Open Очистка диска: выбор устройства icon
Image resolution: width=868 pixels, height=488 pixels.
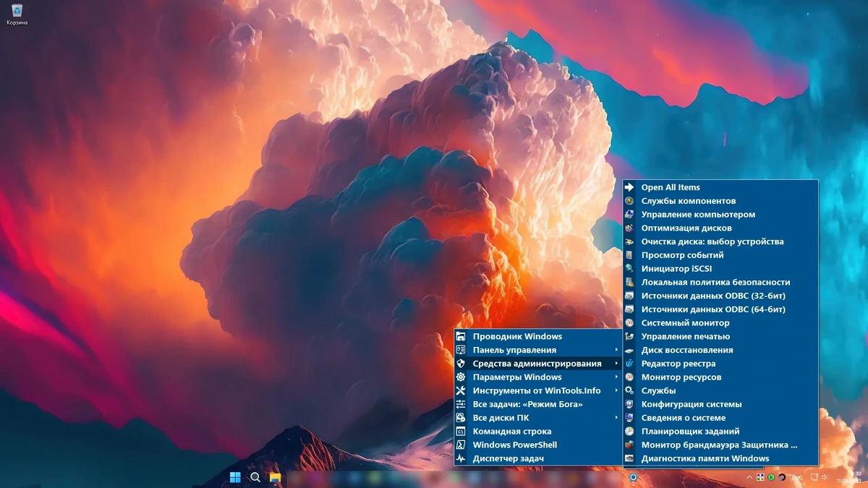629,241
